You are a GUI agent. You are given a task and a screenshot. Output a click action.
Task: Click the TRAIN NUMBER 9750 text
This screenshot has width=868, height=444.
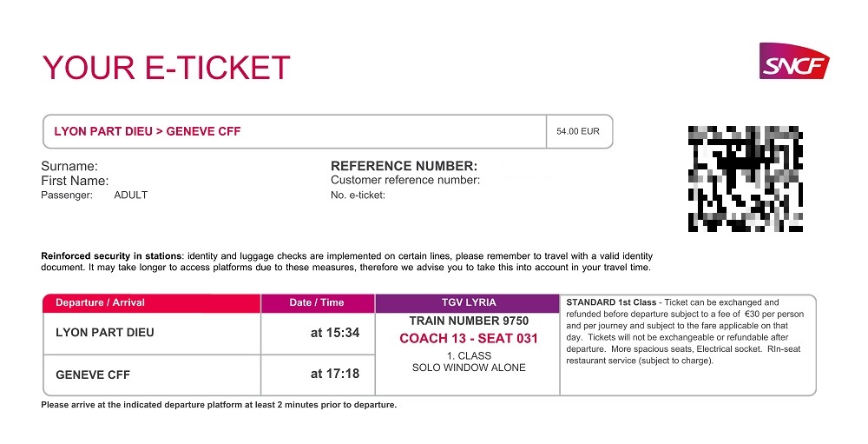pyautogui.click(x=469, y=321)
